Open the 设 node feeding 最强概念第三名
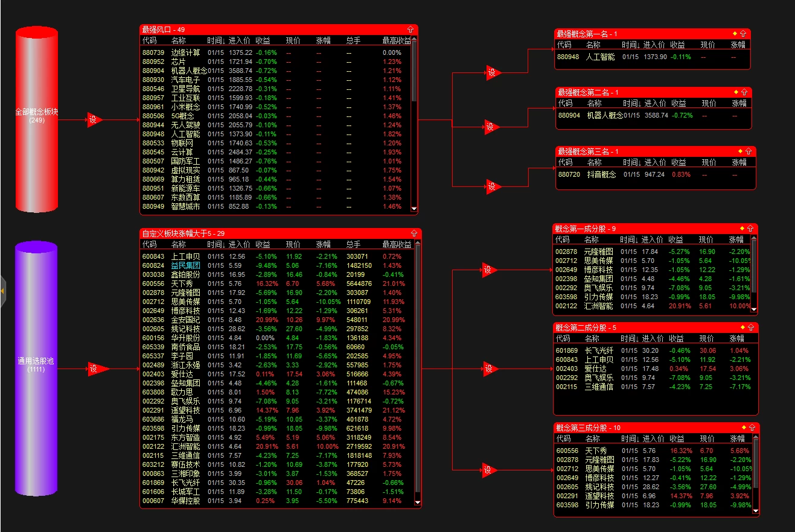Viewport: 795px width, 532px height. click(493, 187)
